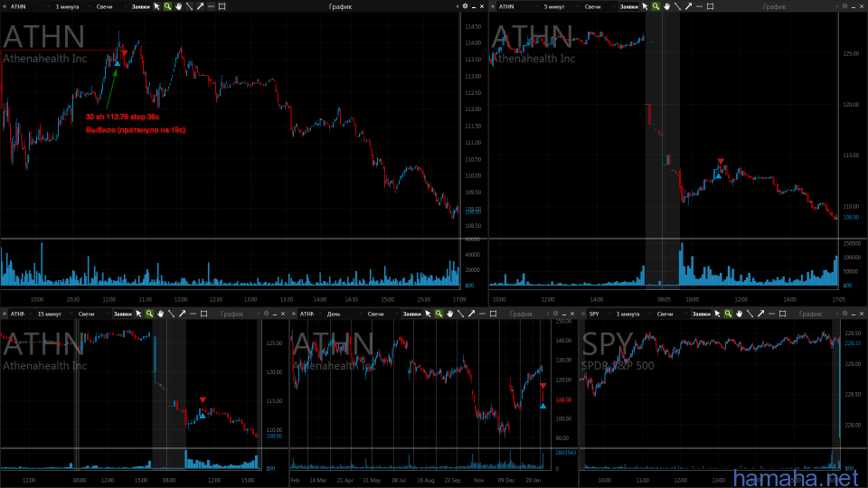Select cursor tool in 5-minute ATHN chart
The height and width of the screenshot is (488, 868).
coord(645,6)
